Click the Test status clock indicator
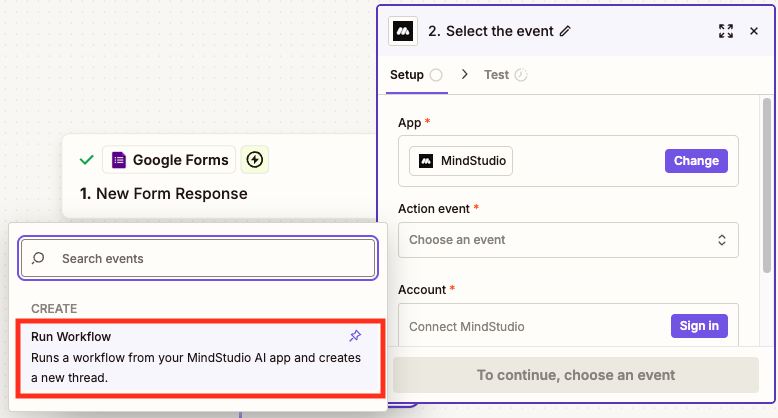 tap(521, 75)
